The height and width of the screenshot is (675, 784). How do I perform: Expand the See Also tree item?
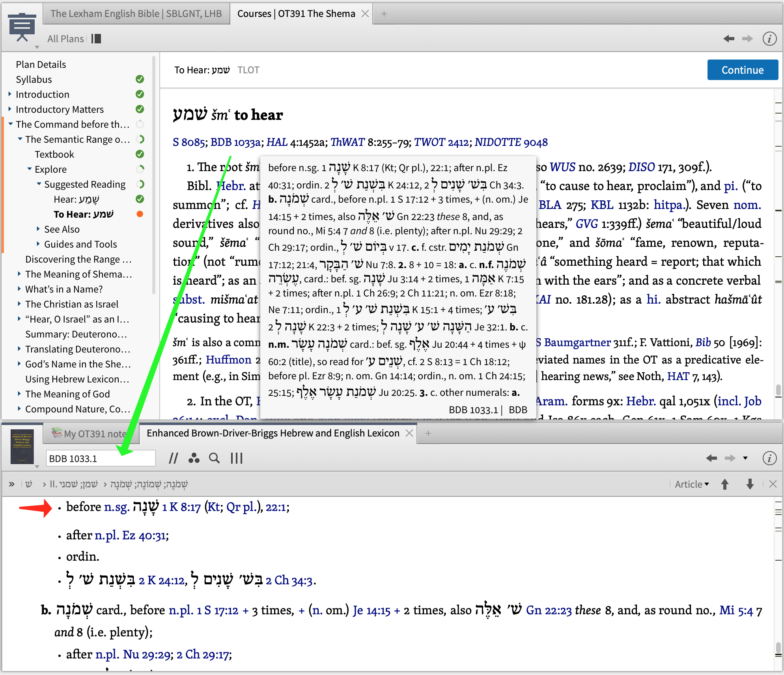38,229
